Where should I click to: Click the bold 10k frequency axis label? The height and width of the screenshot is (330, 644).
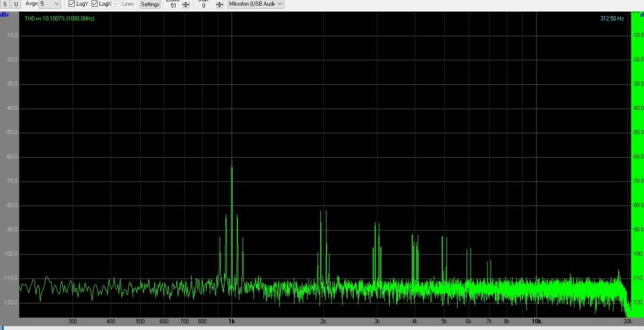tap(536, 321)
